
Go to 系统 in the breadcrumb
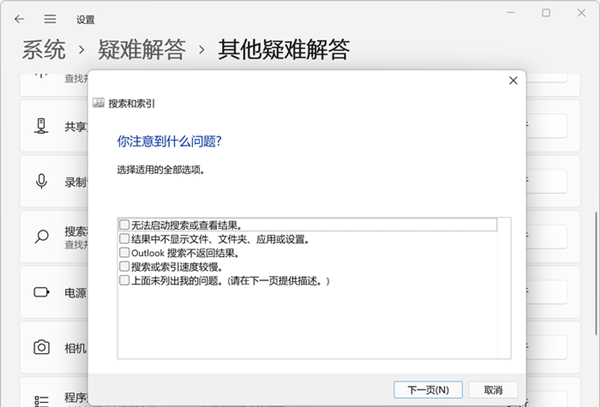(44, 49)
